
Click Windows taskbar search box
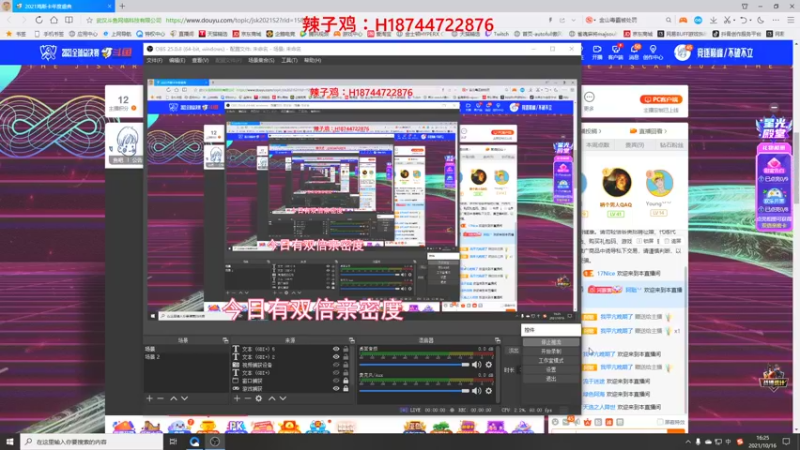pos(92,442)
